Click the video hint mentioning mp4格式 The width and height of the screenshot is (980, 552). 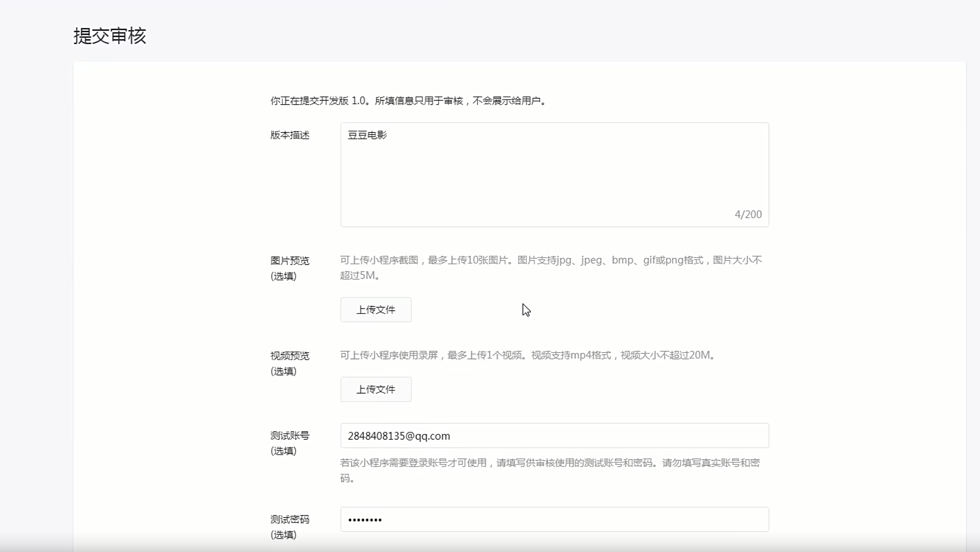(x=528, y=355)
